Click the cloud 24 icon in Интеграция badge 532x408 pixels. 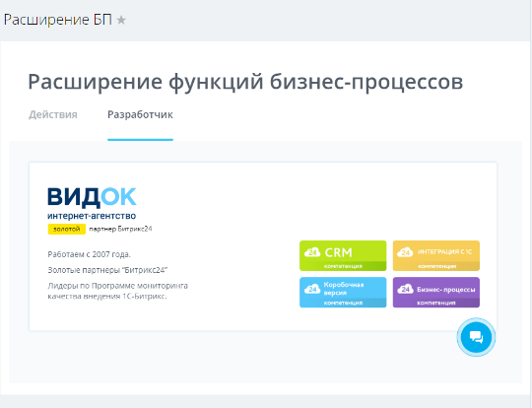click(x=406, y=252)
